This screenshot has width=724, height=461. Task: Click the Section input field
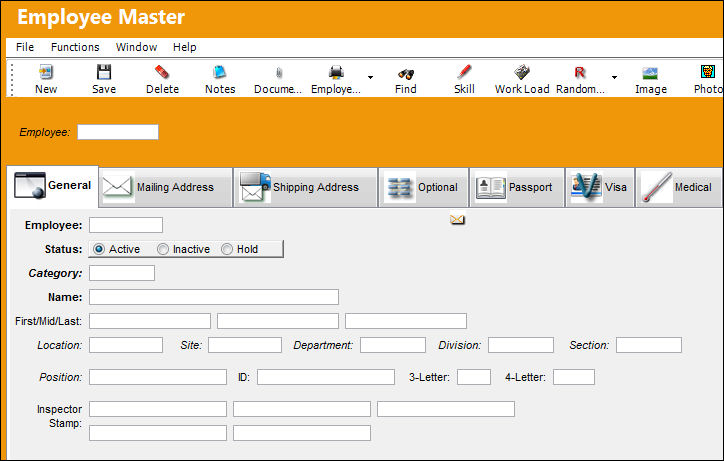649,345
